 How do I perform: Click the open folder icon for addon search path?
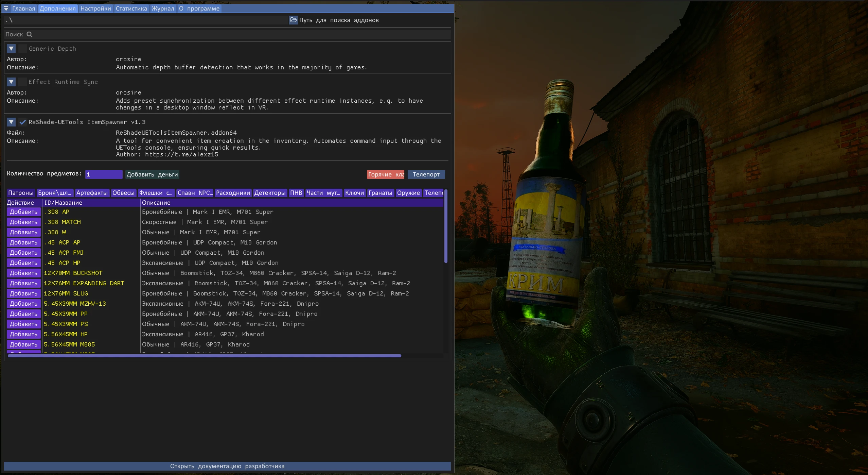(293, 20)
